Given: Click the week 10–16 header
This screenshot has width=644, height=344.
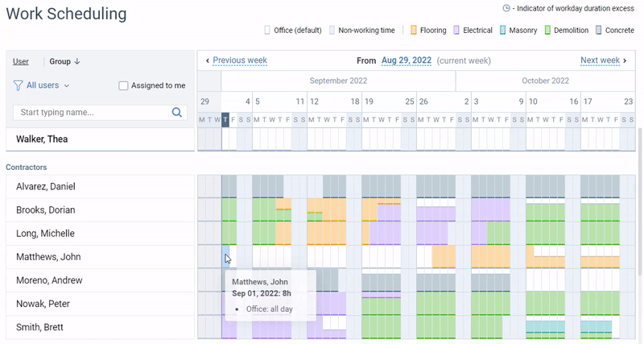Looking at the screenshot, I should click(x=553, y=102).
